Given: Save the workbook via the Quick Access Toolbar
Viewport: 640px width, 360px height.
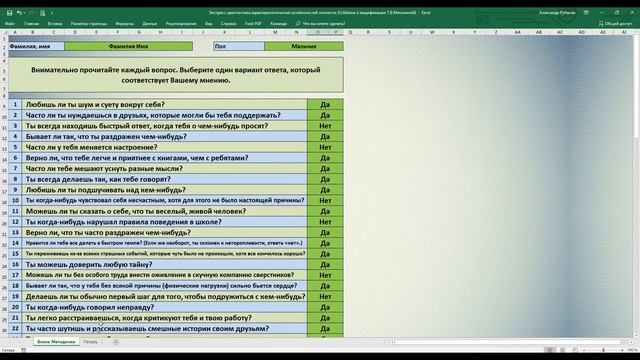Looking at the screenshot, I should (9, 13).
